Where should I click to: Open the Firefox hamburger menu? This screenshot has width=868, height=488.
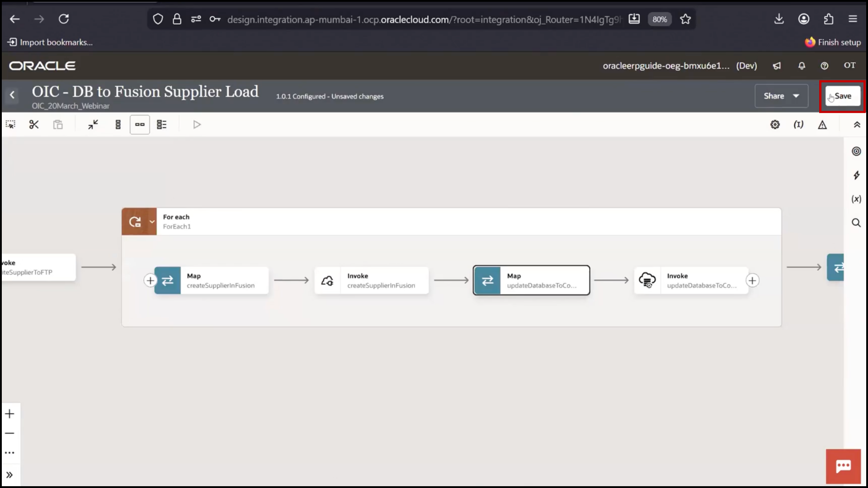tap(853, 19)
